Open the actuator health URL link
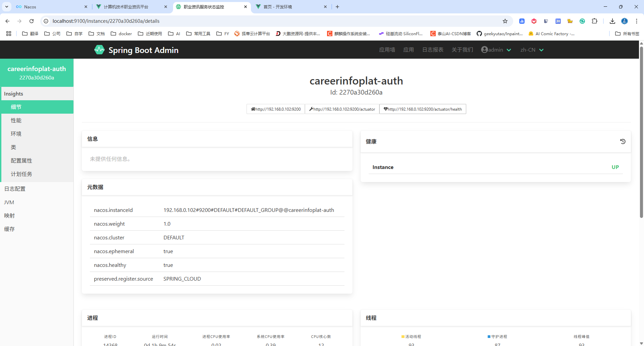Viewport: 644px width, 346px height. click(x=423, y=109)
